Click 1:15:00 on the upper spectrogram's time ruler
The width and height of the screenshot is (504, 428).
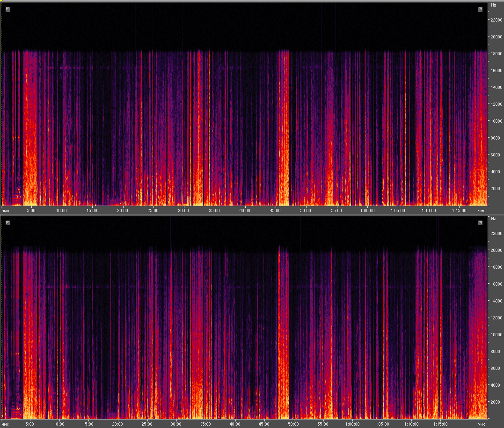(459, 211)
